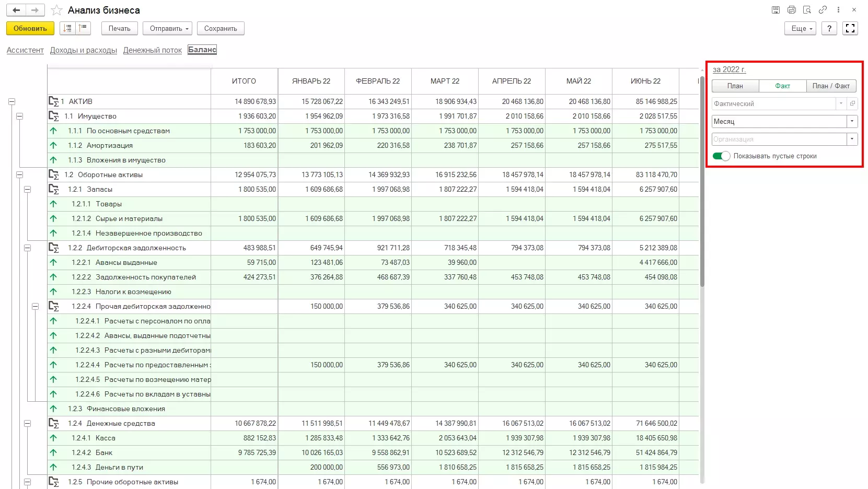The height and width of the screenshot is (489, 868).
Task: Click the arrow icon of Деньги в пути
Action: coord(53,467)
